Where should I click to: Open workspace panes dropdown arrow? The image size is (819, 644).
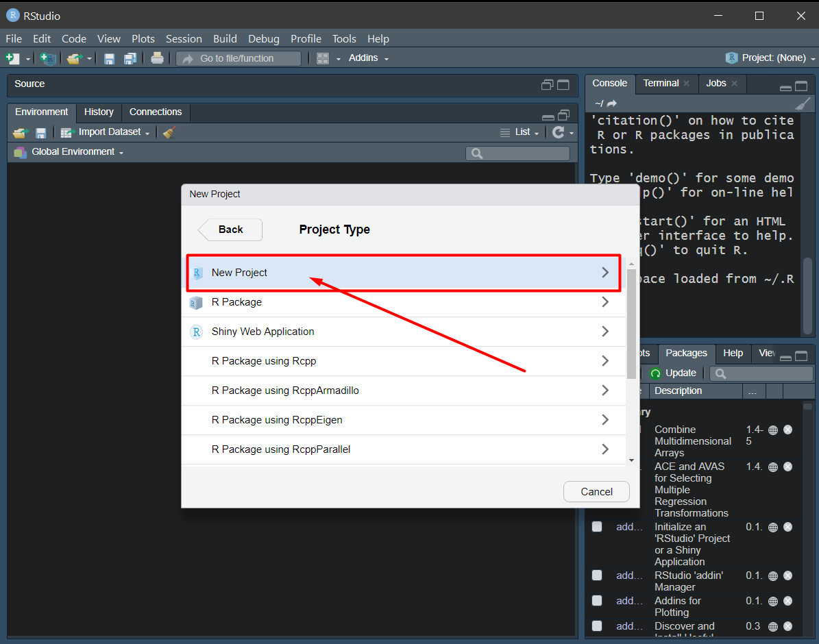tap(338, 59)
